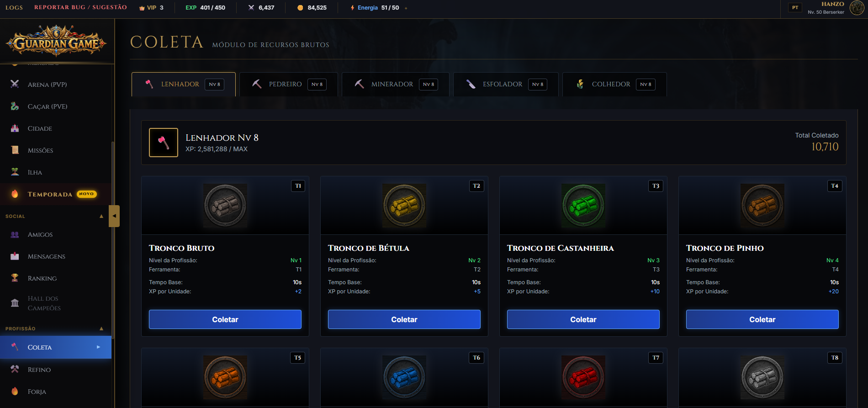Click the T6 blue log icon

pos(404,377)
